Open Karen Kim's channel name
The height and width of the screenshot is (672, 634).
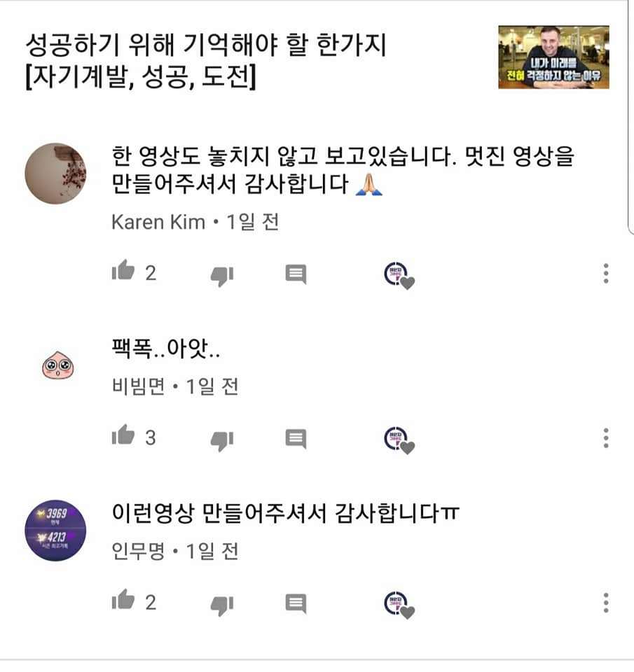click(x=158, y=223)
